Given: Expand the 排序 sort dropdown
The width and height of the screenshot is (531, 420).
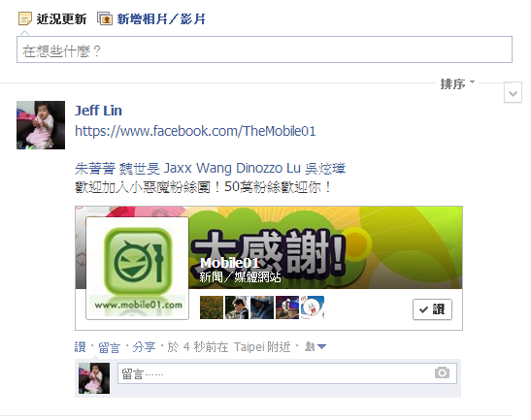Looking at the screenshot, I should click(457, 83).
